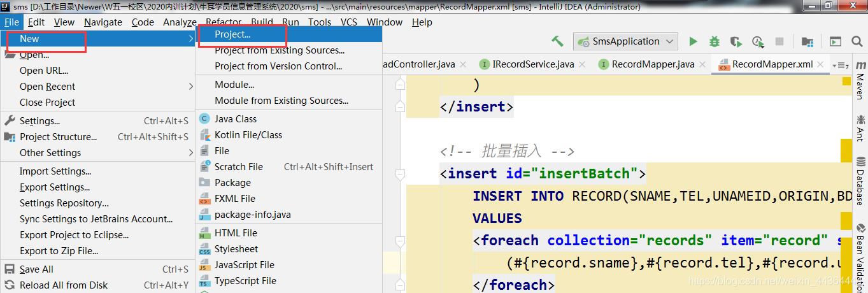Expand the Open Recent submenu
Viewport: 868px width, 293px height.
click(x=98, y=87)
